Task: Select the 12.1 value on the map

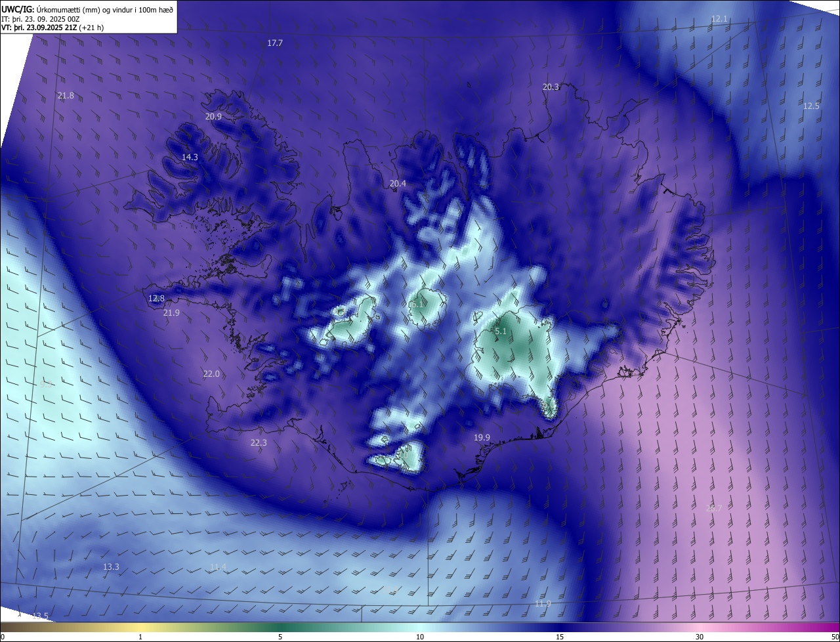Action: pyautogui.click(x=719, y=18)
